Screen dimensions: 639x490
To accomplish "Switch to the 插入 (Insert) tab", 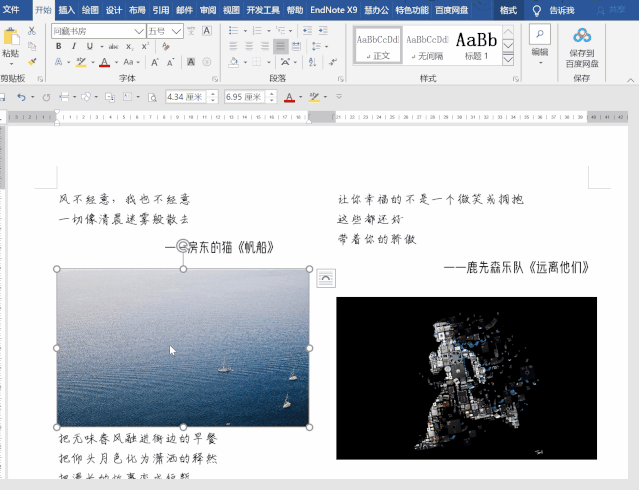I will point(66,10).
